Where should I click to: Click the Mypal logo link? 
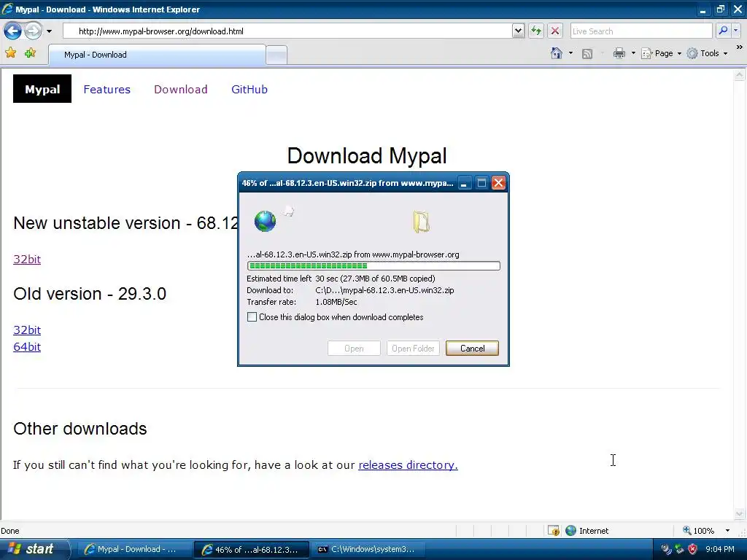42,89
